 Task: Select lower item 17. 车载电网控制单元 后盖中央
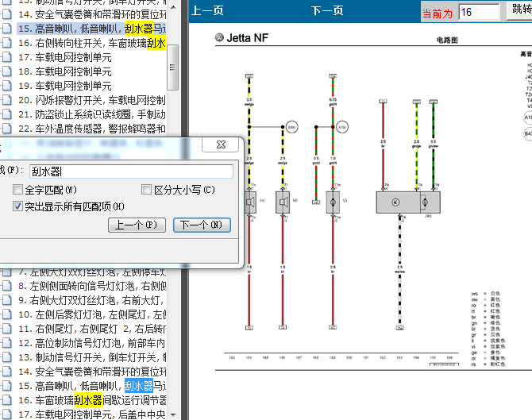pos(92,414)
